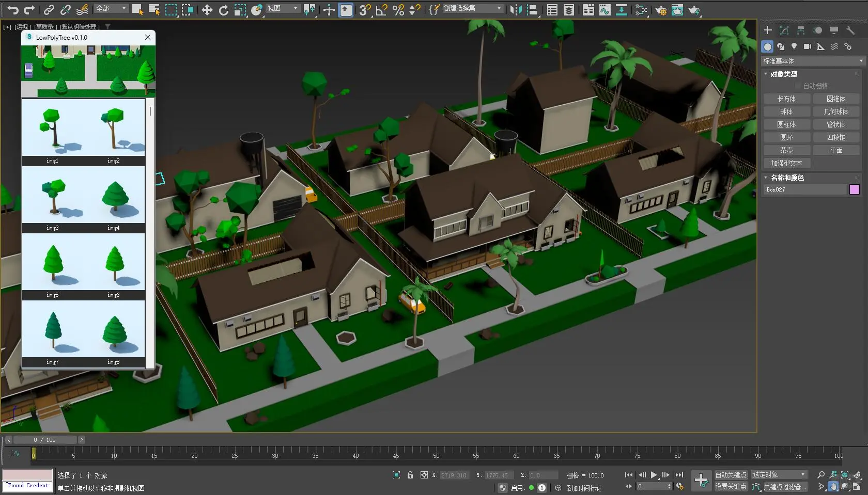868x495 pixels.
Task: Toggle the 自动栅格 (AutoGrid) checkbox
Action: pos(798,86)
